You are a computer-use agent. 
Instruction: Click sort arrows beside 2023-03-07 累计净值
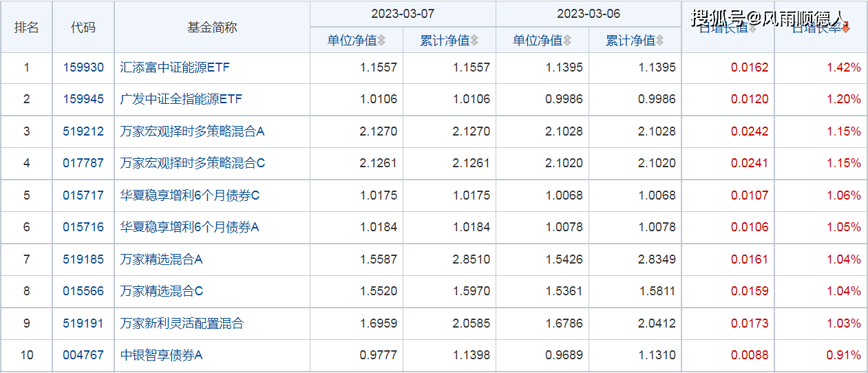click(x=474, y=41)
